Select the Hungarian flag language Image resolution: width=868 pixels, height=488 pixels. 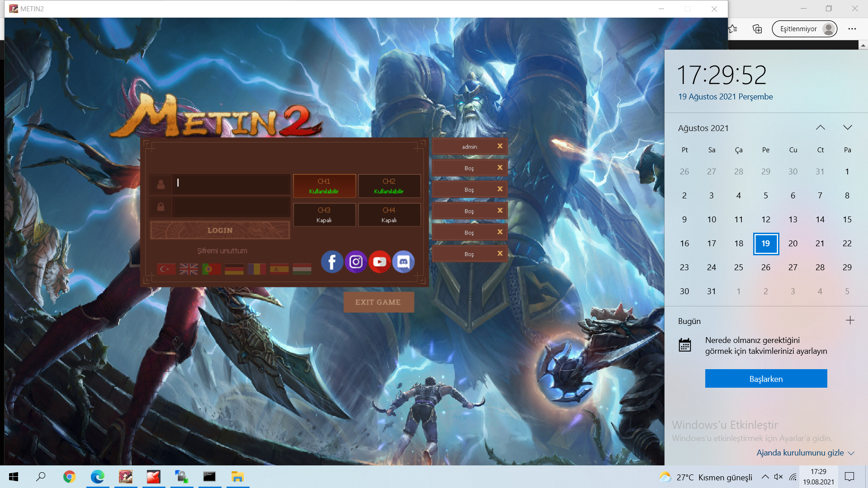coord(302,269)
